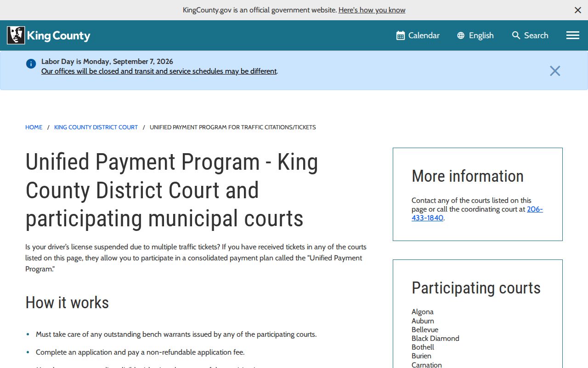Click the "Participating courts" heading

point(476,288)
